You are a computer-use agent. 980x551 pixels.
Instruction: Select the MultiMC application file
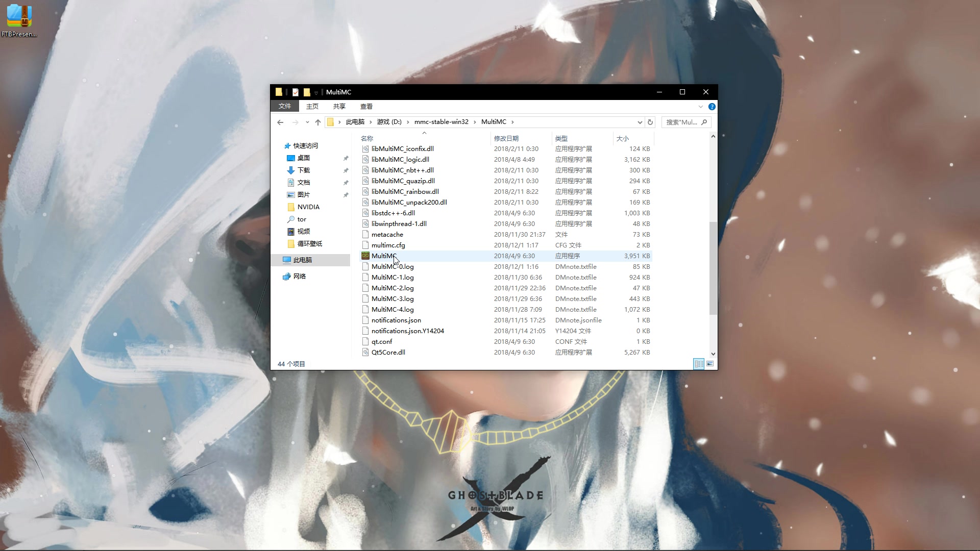pyautogui.click(x=383, y=256)
